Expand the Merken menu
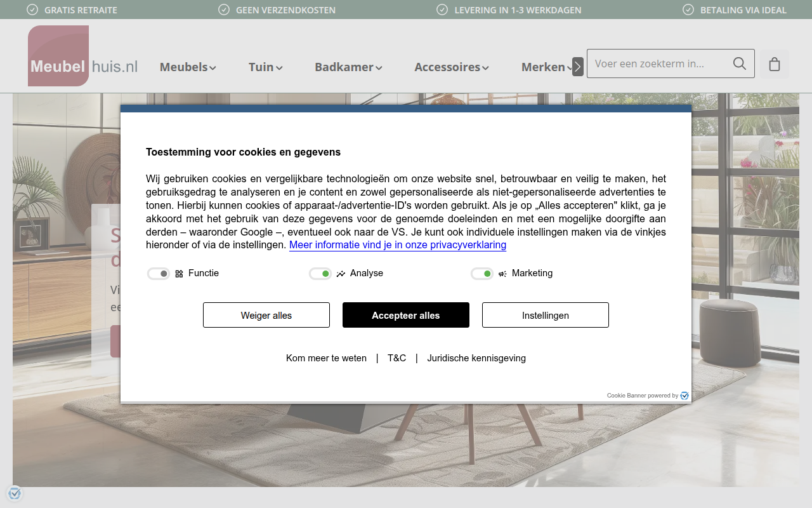The image size is (812, 508). [546, 67]
